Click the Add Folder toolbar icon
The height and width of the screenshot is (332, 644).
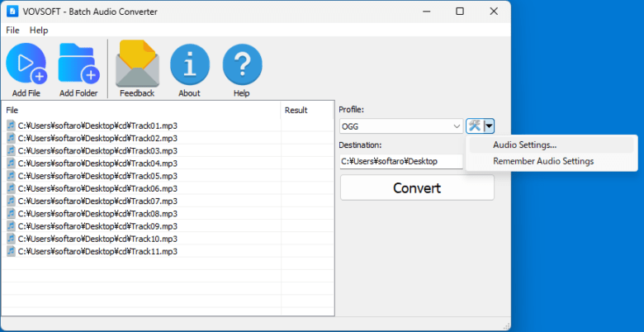coord(78,64)
